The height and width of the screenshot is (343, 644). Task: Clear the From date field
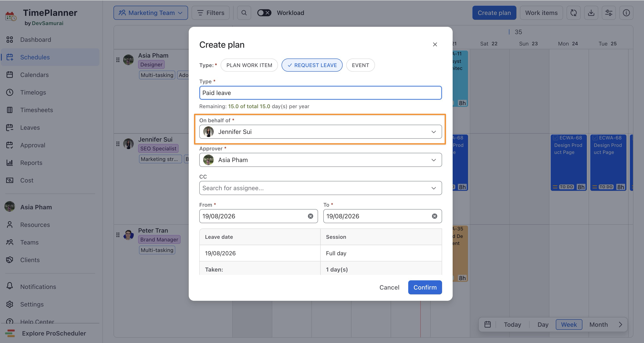311,216
